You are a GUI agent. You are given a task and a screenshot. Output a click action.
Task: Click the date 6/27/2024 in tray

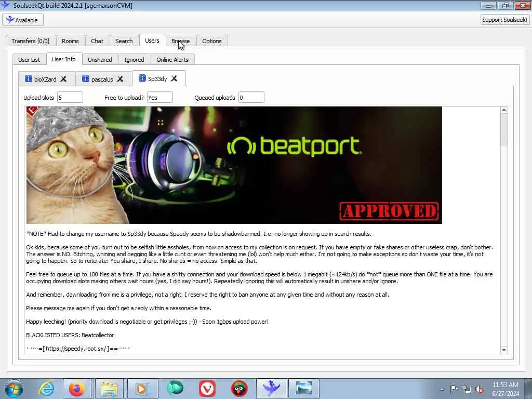pos(505,394)
